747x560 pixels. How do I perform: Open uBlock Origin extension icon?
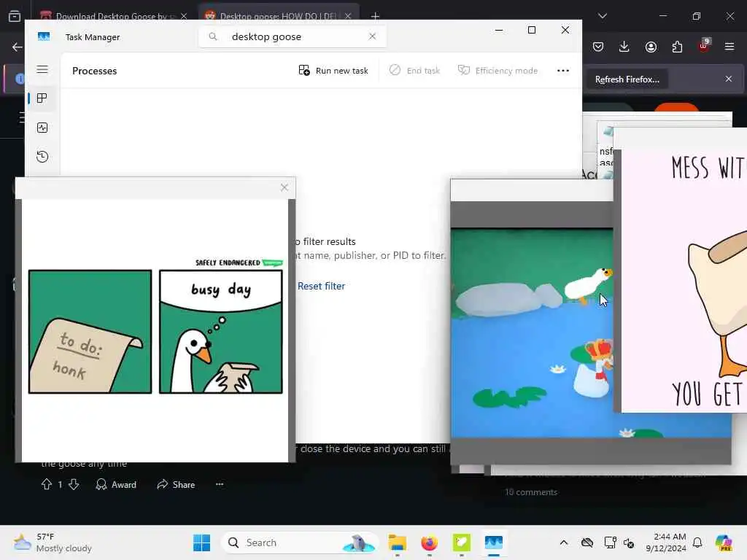point(704,46)
